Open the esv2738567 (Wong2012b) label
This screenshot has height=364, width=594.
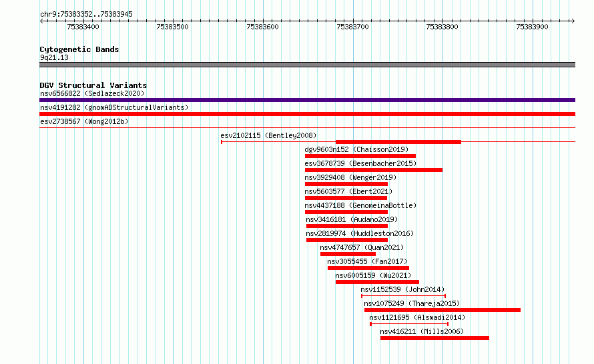coord(84,121)
